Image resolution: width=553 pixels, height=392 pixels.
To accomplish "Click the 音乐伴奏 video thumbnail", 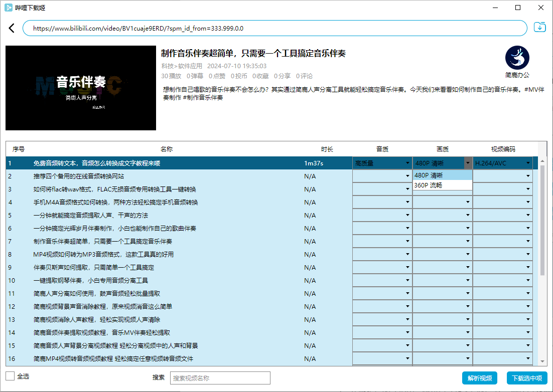I will [80, 88].
